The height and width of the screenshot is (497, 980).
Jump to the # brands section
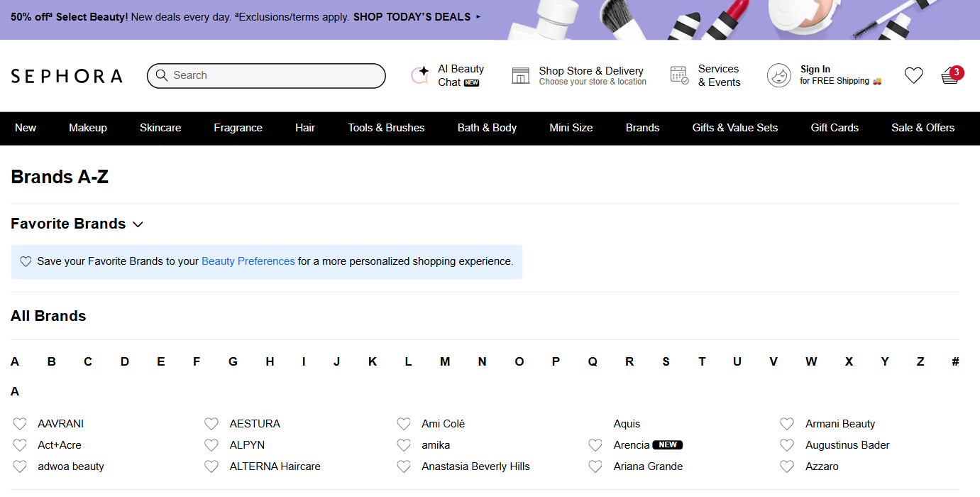(x=955, y=361)
